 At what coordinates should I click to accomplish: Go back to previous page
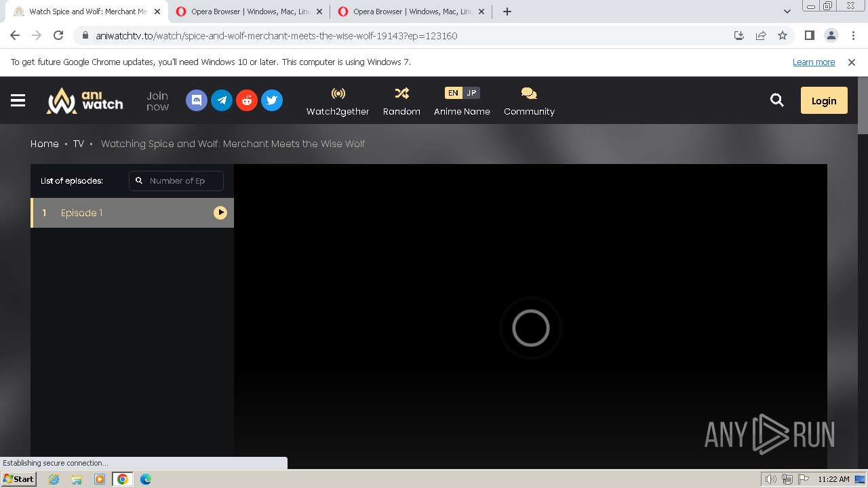(15, 35)
